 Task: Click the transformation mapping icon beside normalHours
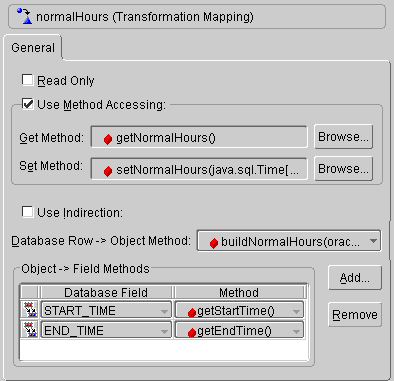tap(24, 16)
